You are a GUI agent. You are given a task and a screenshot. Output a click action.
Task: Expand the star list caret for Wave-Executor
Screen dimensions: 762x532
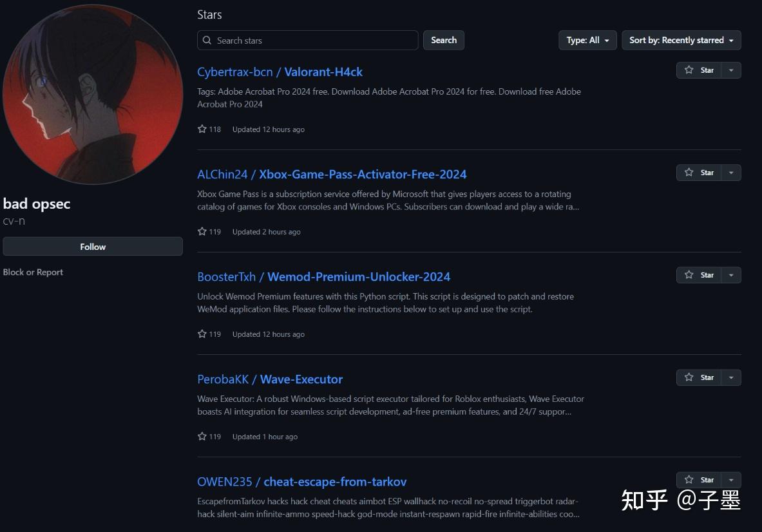pyautogui.click(x=731, y=377)
